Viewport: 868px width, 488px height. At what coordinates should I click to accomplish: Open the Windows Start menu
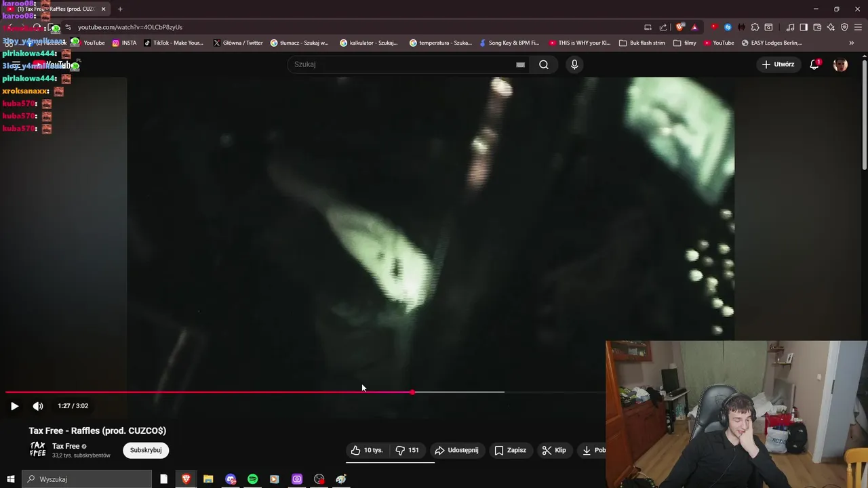click(10, 479)
